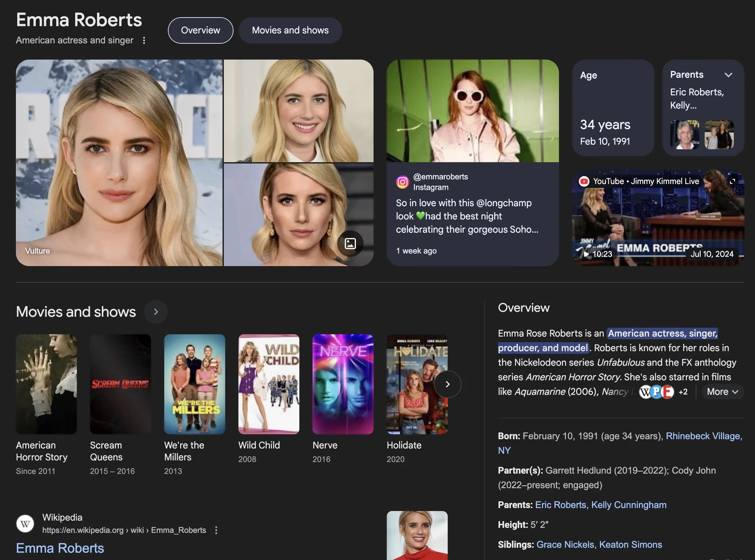Follow the Eric Roberts parent link
Viewport: 755px width, 560px height.
pyautogui.click(x=560, y=505)
